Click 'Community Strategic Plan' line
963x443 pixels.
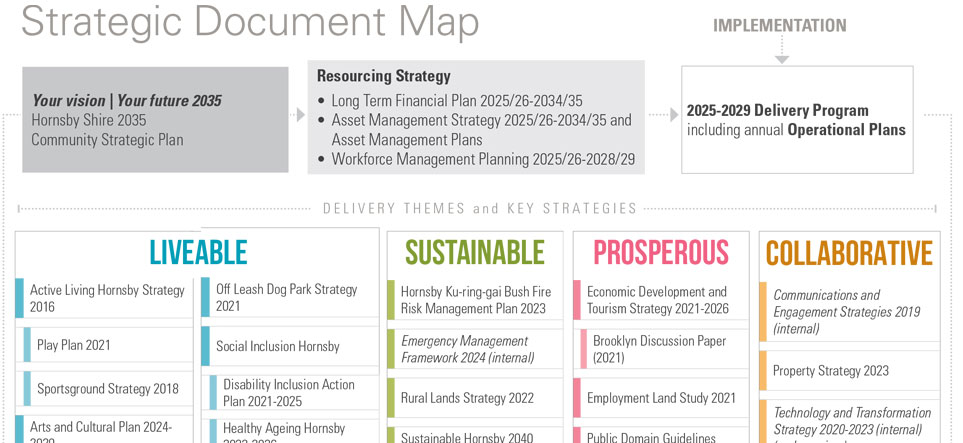(x=107, y=139)
